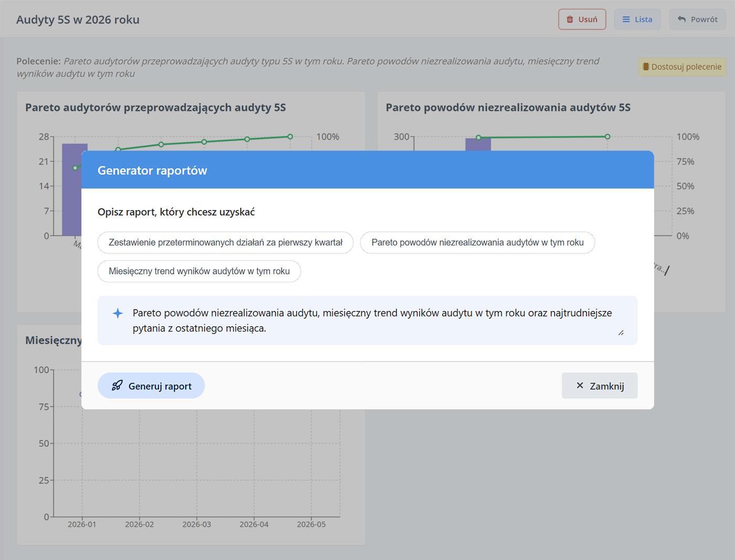Screen dimensions: 735x560
Task: Click the rocket icon in Generuj raport
Action: click(x=117, y=386)
